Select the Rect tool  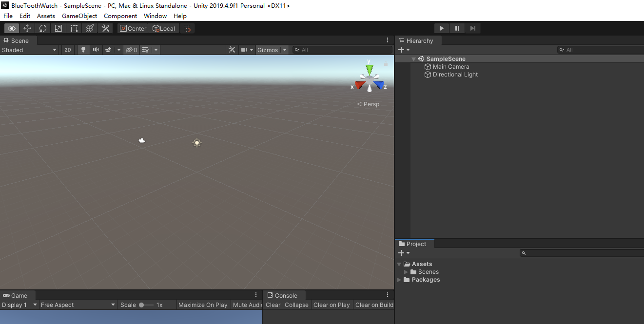[74, 28]
